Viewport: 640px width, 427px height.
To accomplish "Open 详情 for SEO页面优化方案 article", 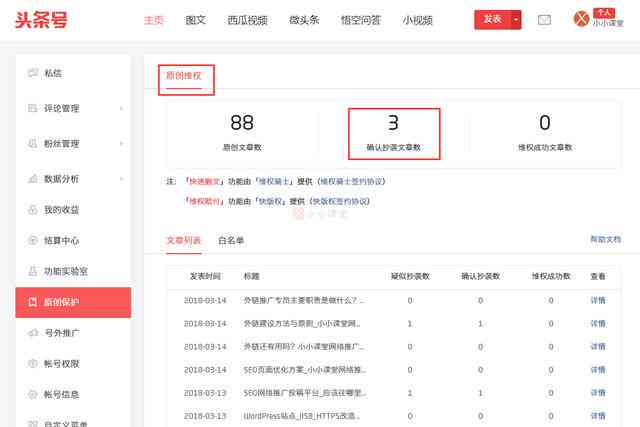I will (598, 370).
